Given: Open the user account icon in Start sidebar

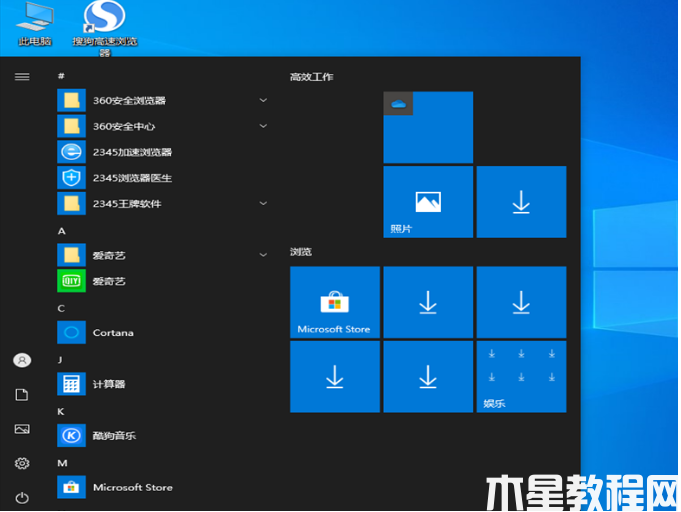Looking at the screenshot, I should point(22,360).
